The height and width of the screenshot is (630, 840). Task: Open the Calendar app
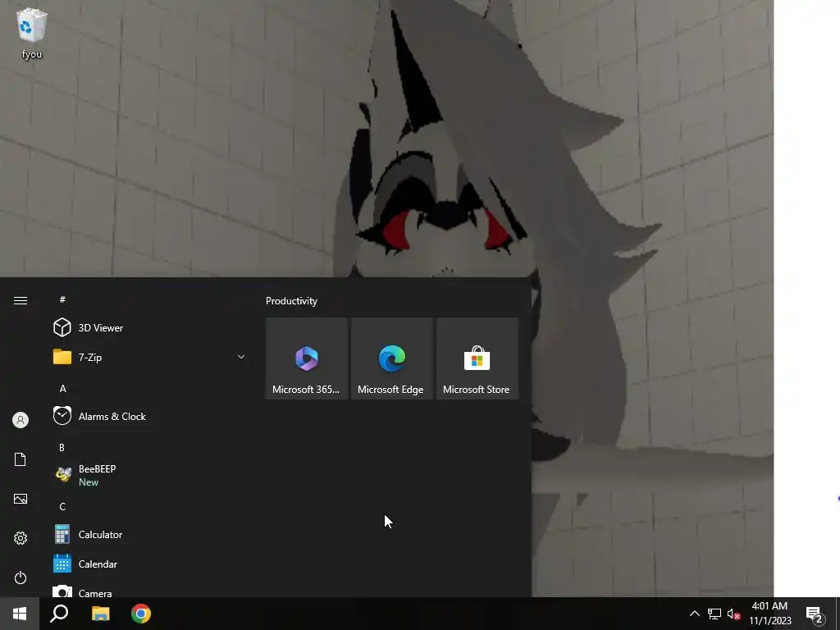click(150, 564)
